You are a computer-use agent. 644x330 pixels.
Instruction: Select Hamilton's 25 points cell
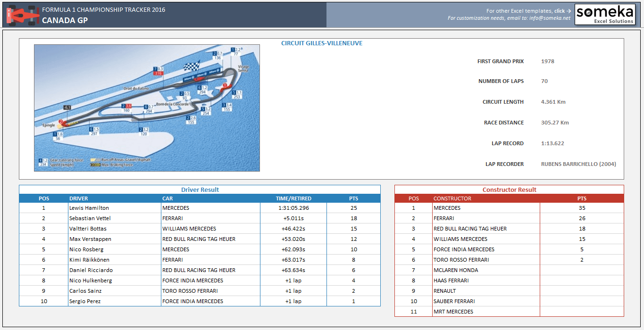tap(354, 208)
